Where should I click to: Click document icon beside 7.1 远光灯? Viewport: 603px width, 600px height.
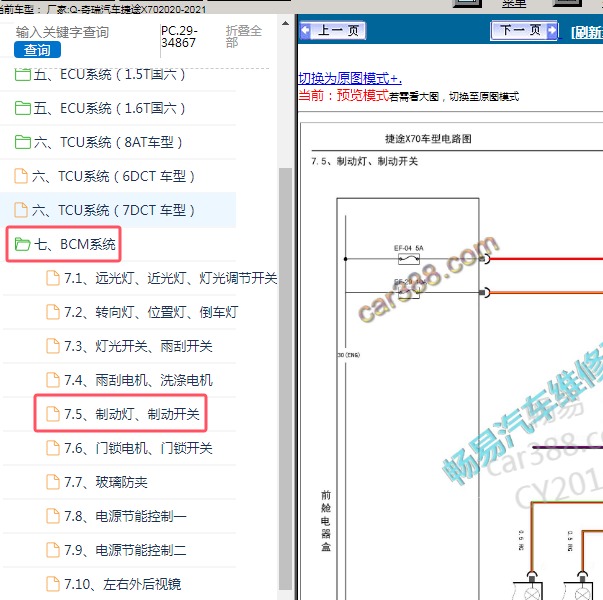click(53, 278)
